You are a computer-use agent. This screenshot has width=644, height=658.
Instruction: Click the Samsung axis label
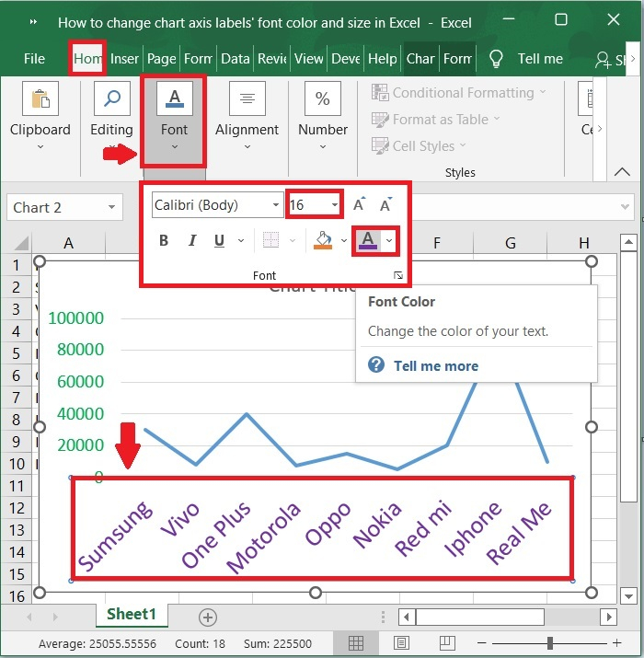click(x=115, y=536)
